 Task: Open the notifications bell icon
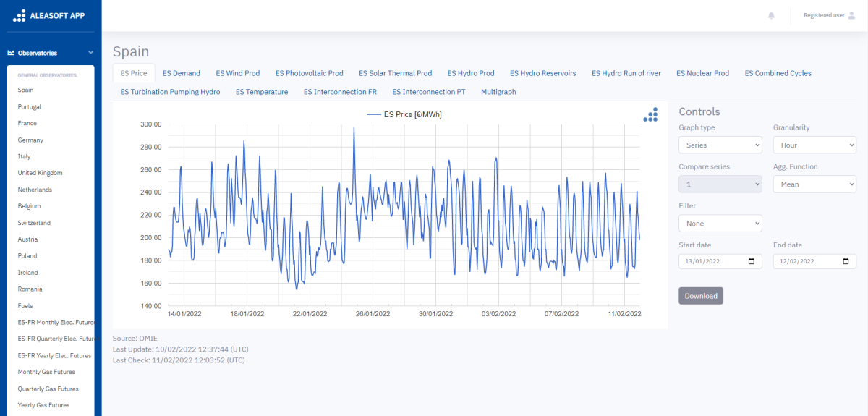[771, 15]
